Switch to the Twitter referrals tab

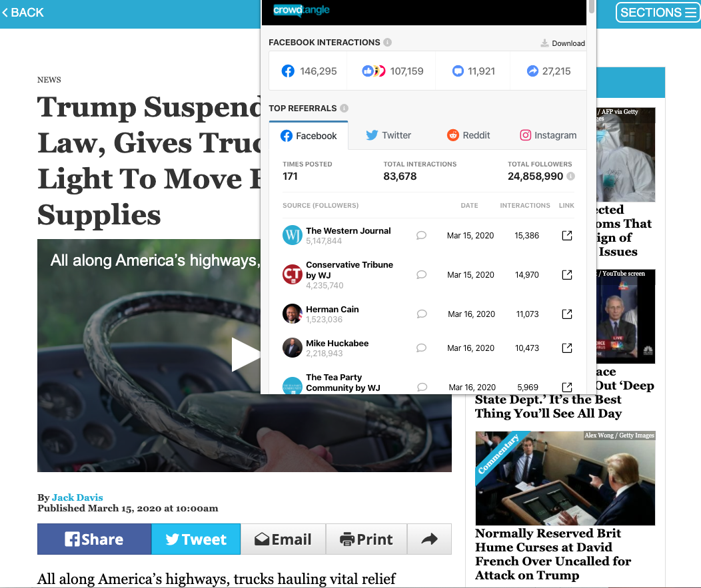click(x=388, y=135)
